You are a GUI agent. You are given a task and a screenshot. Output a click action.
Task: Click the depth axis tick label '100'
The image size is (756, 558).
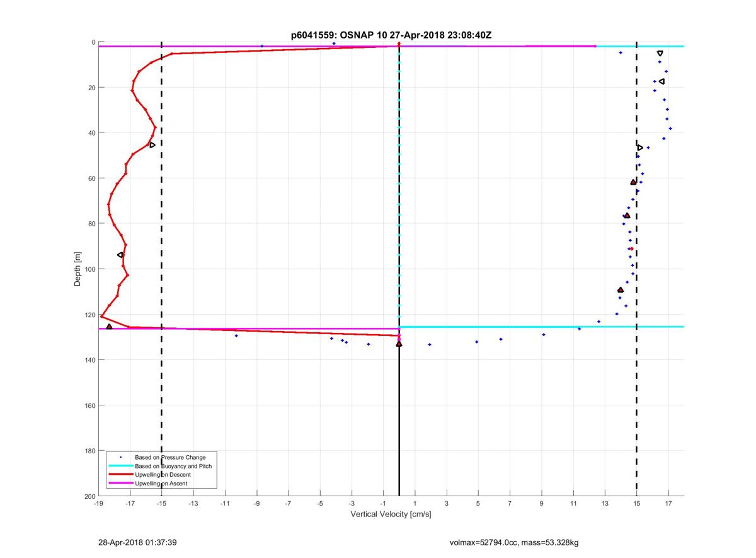point(89,269)
